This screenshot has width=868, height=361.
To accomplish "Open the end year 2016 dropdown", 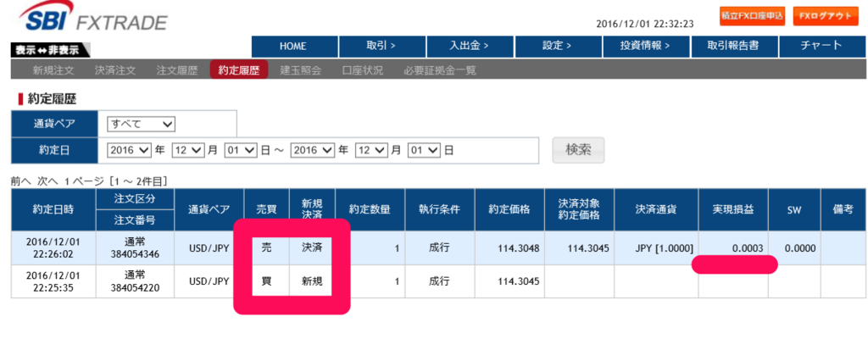I will [x=313, y=150].
